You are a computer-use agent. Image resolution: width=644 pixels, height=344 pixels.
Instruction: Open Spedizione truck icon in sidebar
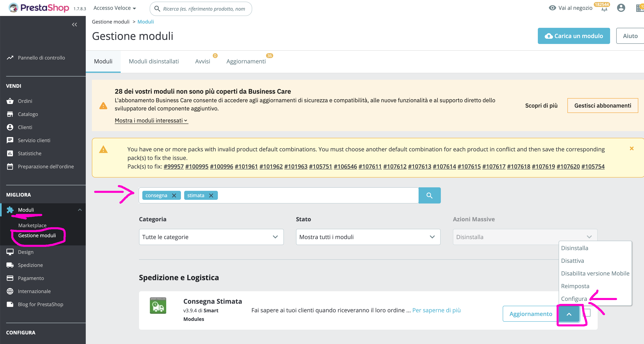(x=10, y=265)
